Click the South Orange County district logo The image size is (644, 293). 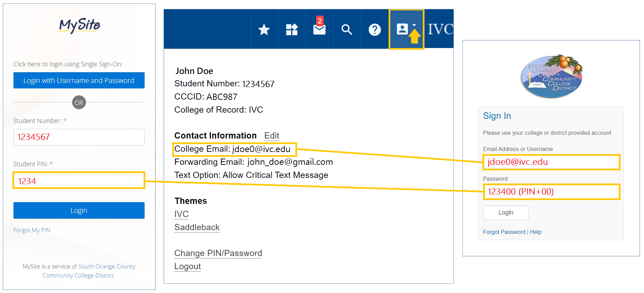[551, 76]
